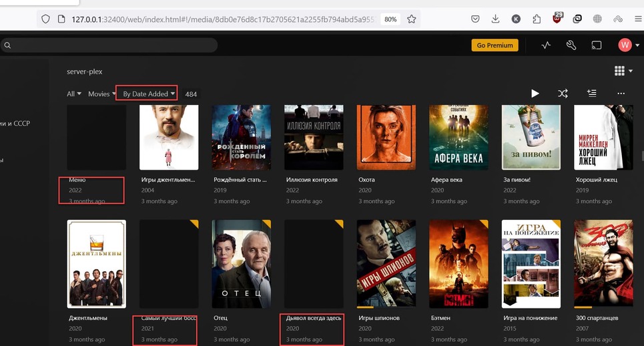Open the Pocket save icon

(x=475, y=19)
